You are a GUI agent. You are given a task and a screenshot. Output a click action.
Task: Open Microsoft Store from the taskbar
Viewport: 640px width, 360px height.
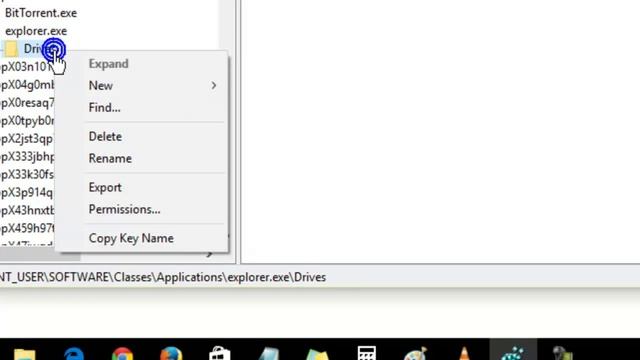[220, 353]
